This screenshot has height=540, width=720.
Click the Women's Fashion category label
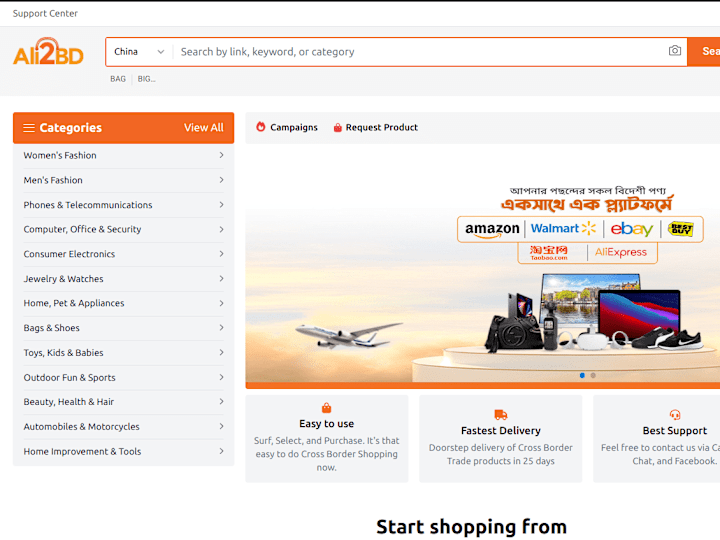(60, 155)
